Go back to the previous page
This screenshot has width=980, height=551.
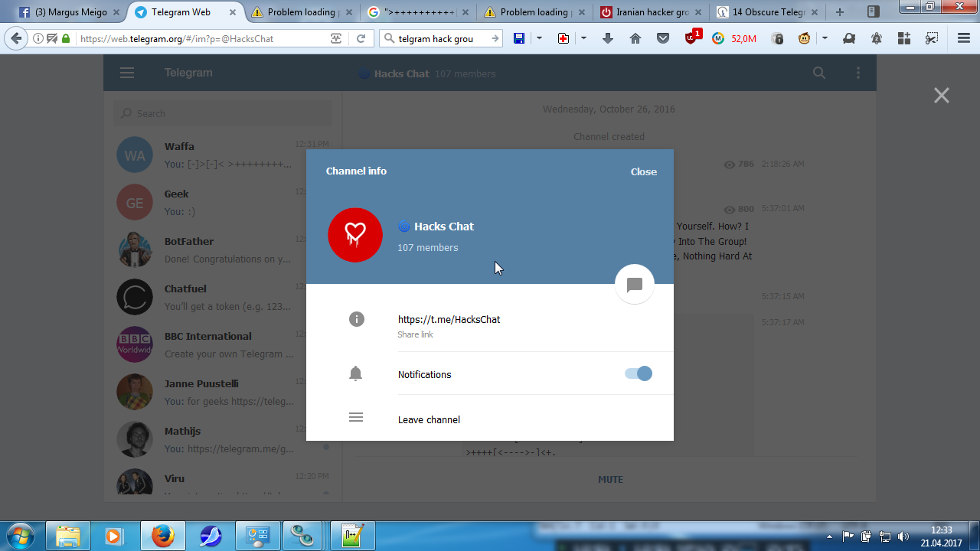16,38
